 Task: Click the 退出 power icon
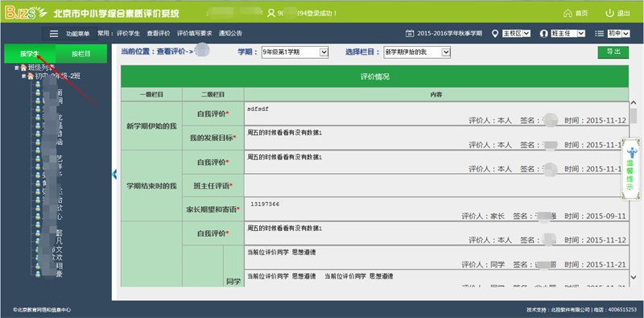610,13
